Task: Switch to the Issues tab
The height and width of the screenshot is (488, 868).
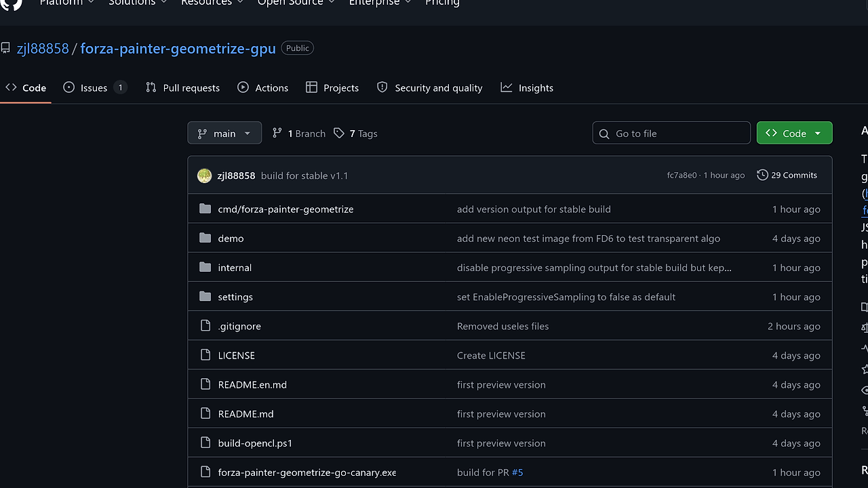Action: pos(94,87)
